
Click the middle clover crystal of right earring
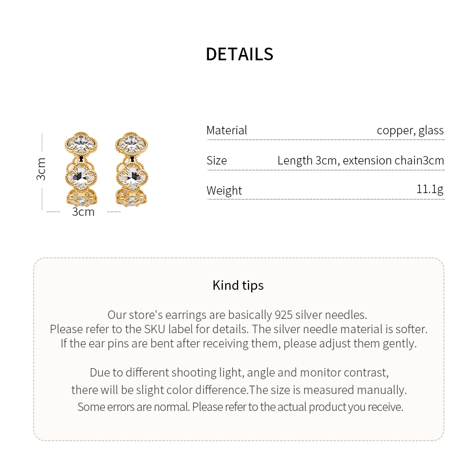[132, 177]
